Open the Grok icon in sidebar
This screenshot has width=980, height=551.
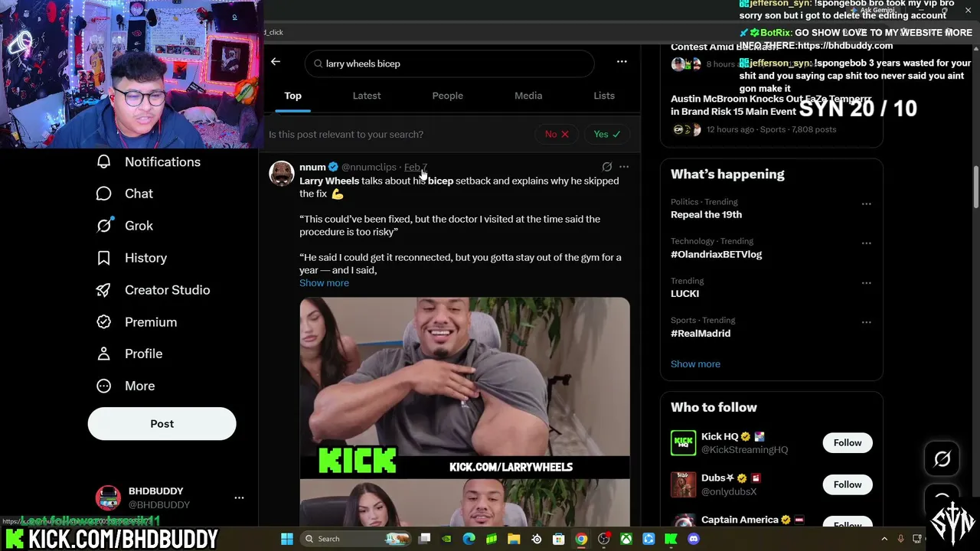[x=104, y=226]
